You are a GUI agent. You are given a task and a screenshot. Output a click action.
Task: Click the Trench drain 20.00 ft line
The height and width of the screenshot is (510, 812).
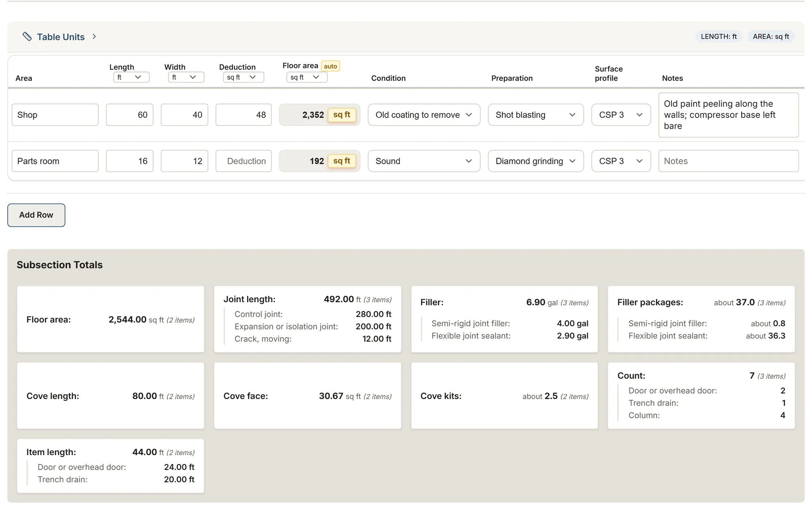(x=116, y=479)
